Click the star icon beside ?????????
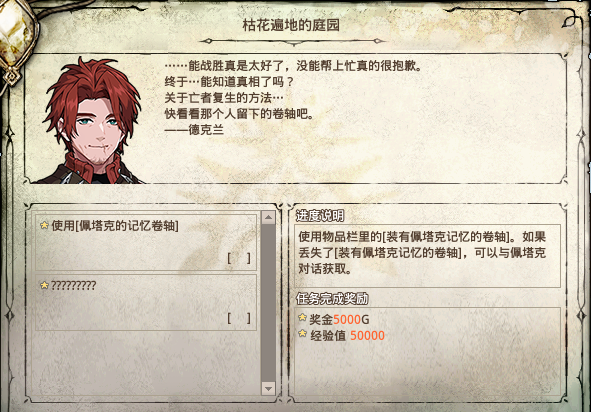The width and height of the screenshot is (591, 412). 44,285
